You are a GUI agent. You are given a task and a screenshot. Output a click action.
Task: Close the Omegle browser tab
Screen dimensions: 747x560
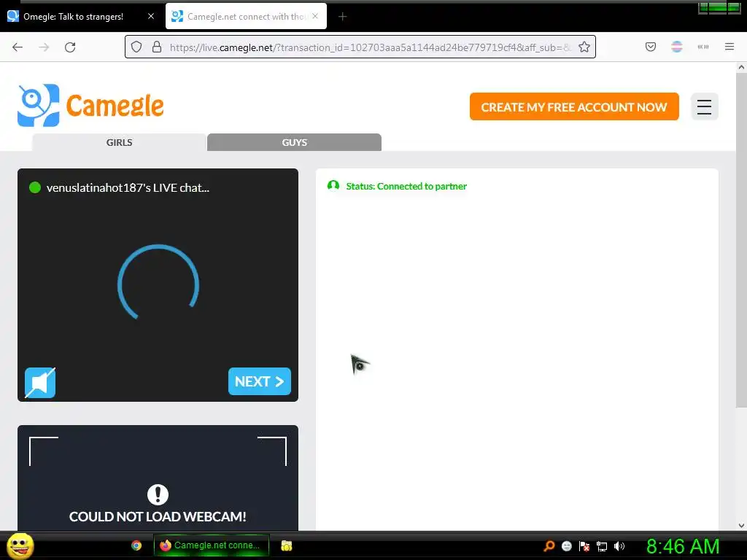[151, 16]
